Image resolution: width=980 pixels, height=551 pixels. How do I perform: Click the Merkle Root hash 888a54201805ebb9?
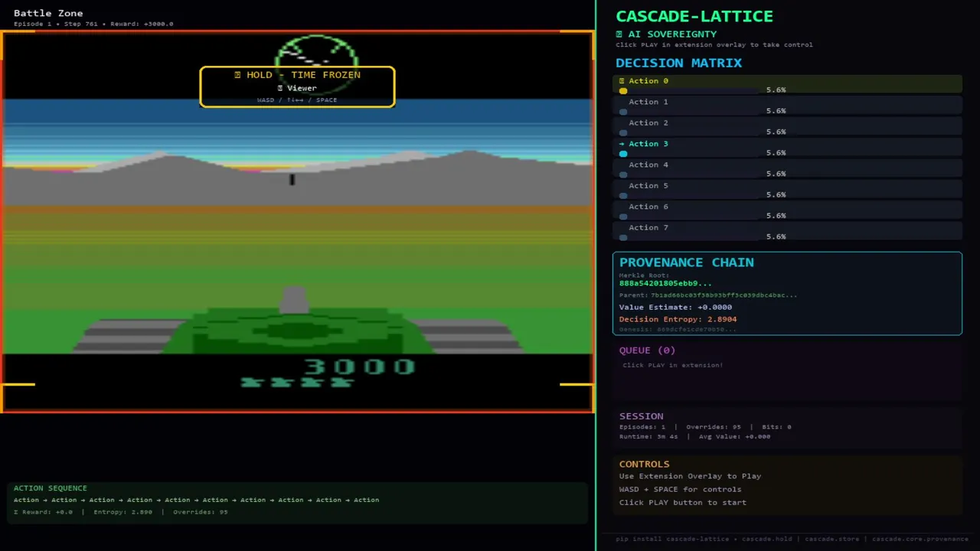tap(665, 283)
